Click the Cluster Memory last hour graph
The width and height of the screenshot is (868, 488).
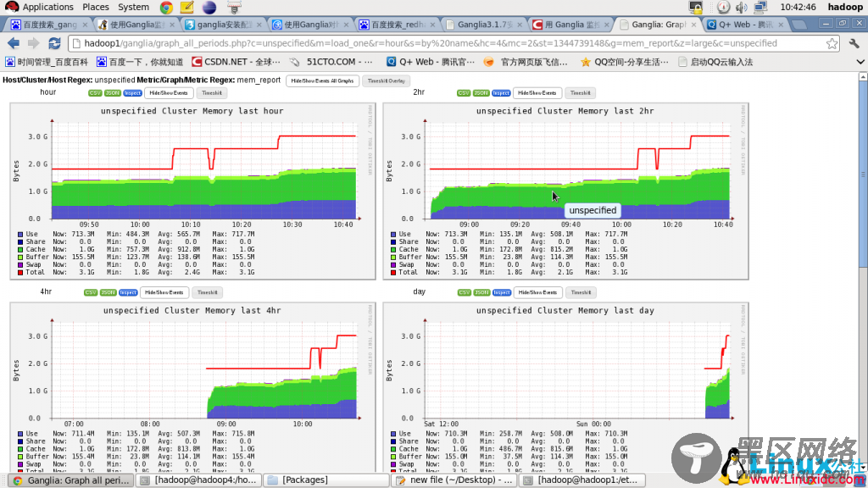[x=192, y=191]
